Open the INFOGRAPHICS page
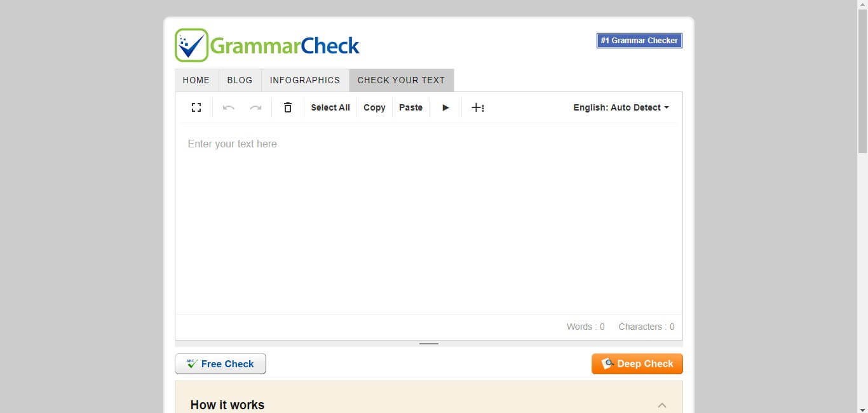 (x=305, y=80)
